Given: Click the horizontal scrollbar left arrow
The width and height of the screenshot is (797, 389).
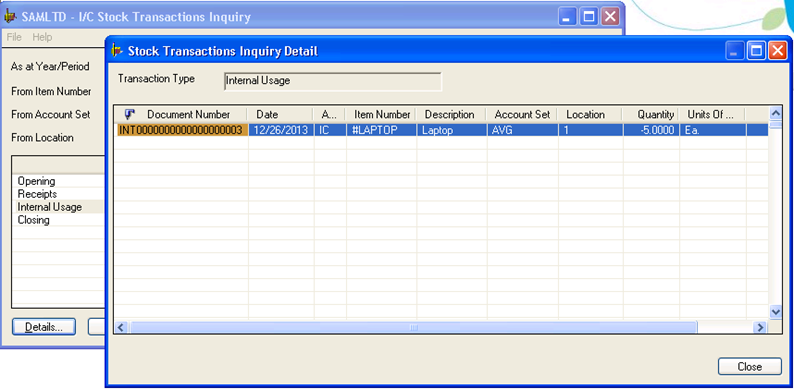Looking at the screenshot, I should click(121, 327).
